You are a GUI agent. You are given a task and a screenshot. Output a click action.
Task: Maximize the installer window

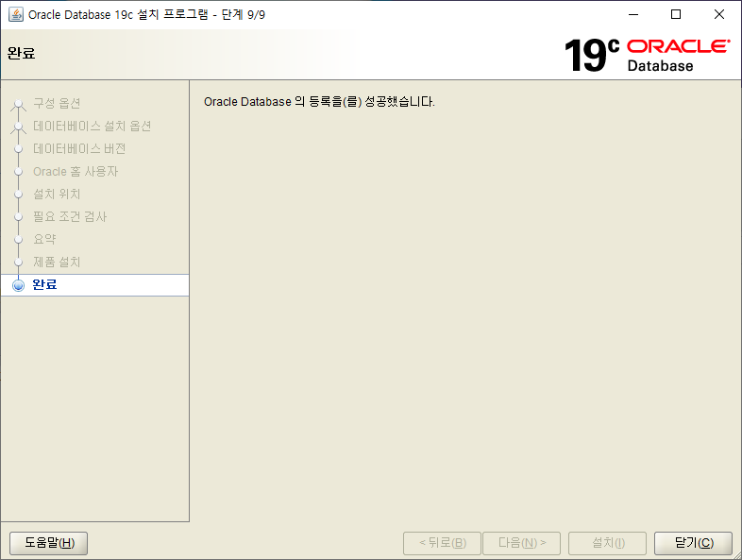click(x=676, y=15)
